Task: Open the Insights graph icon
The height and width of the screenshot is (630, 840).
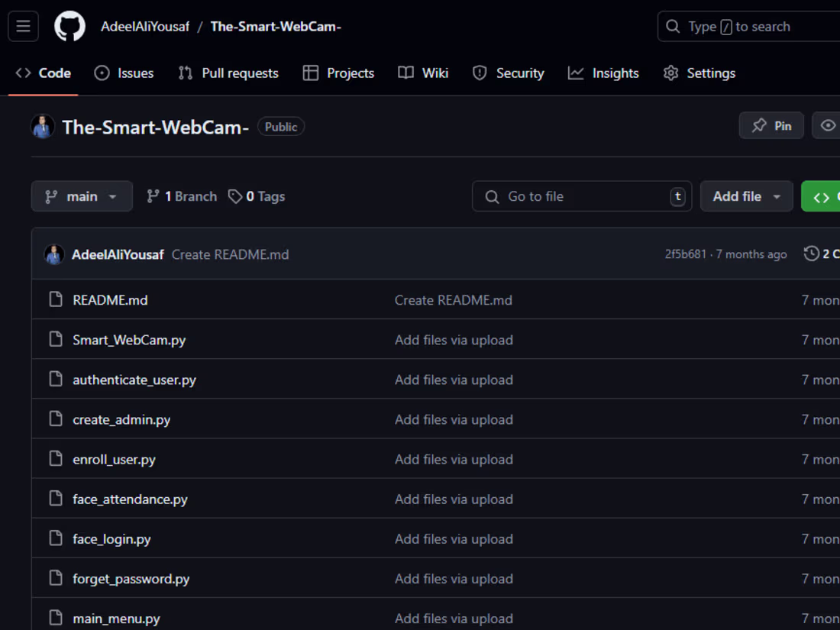Action: (x=575, y=73)
